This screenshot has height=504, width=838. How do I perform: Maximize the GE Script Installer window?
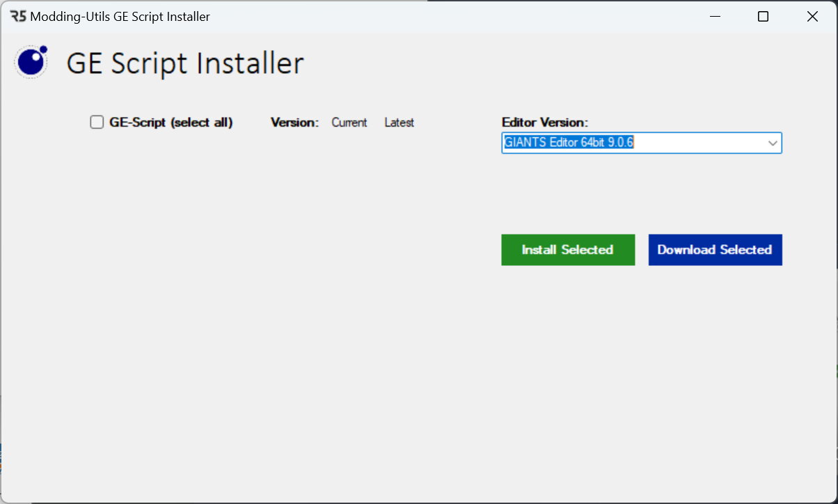[x=763, y=17]
